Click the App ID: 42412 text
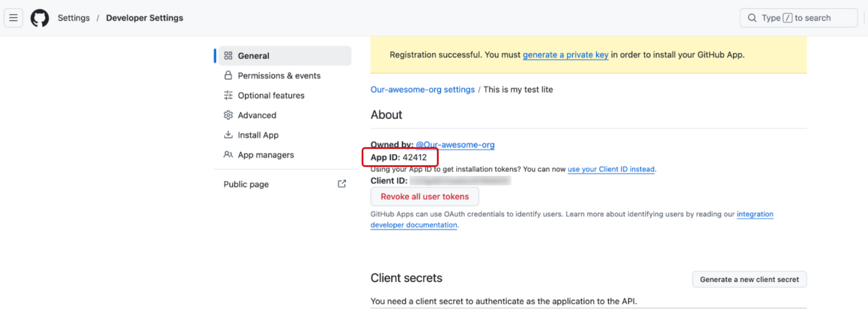This screenshot has width=868, height=326. [x=399, y=157]
